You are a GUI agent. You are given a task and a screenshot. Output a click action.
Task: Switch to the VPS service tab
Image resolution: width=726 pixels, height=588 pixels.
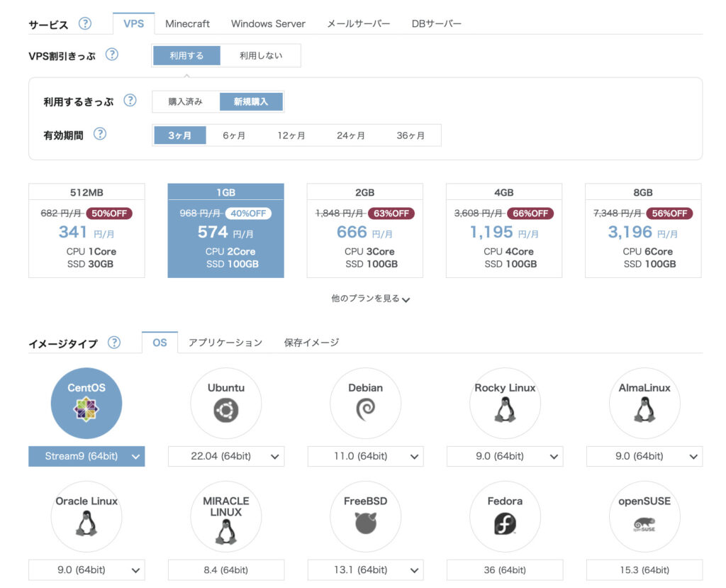click(x=134, y=23)
